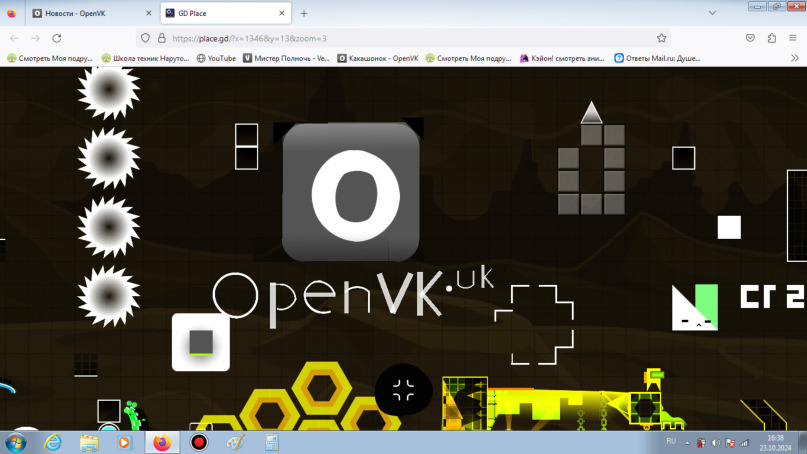The image size is (807, 454).
Task: Open 'Кэйон! смотреть ани...' bookmark
Action: (562, 58)
